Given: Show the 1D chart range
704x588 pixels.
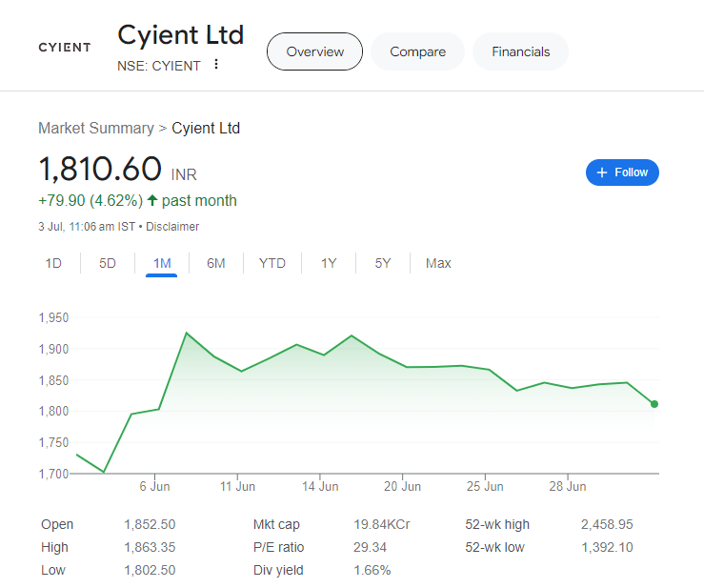Looking at the screenshot, I should pyautogui.click(x=53, y=263).
